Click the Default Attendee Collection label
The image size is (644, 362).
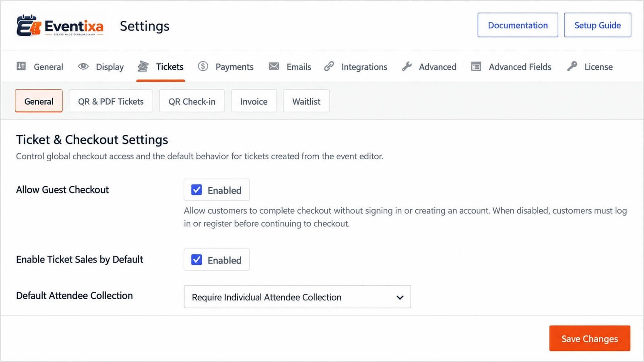pos(74,296)
